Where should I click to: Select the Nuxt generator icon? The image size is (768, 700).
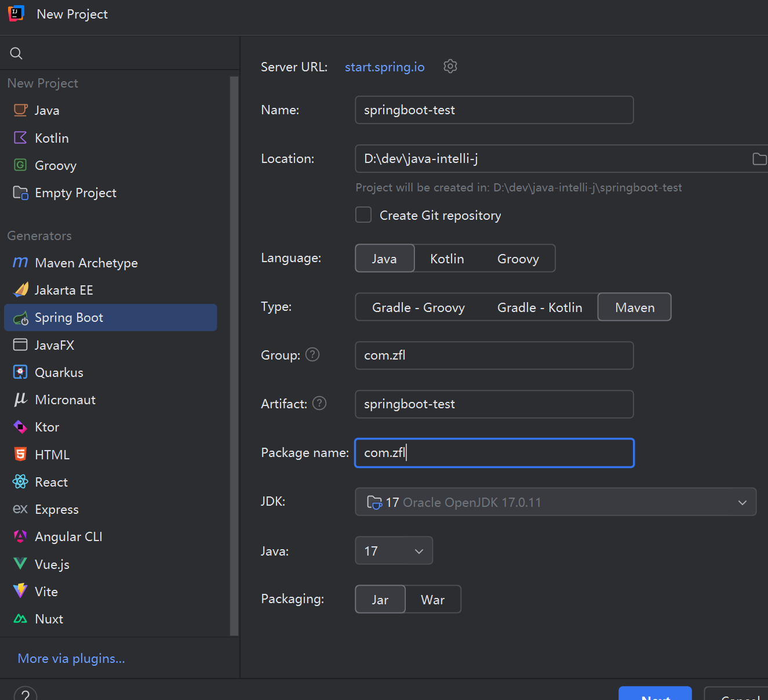pos(20,619)
